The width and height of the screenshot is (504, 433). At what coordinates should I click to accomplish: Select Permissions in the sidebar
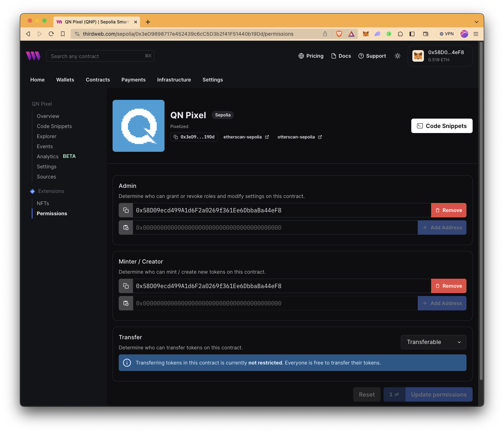pos(52,213)
